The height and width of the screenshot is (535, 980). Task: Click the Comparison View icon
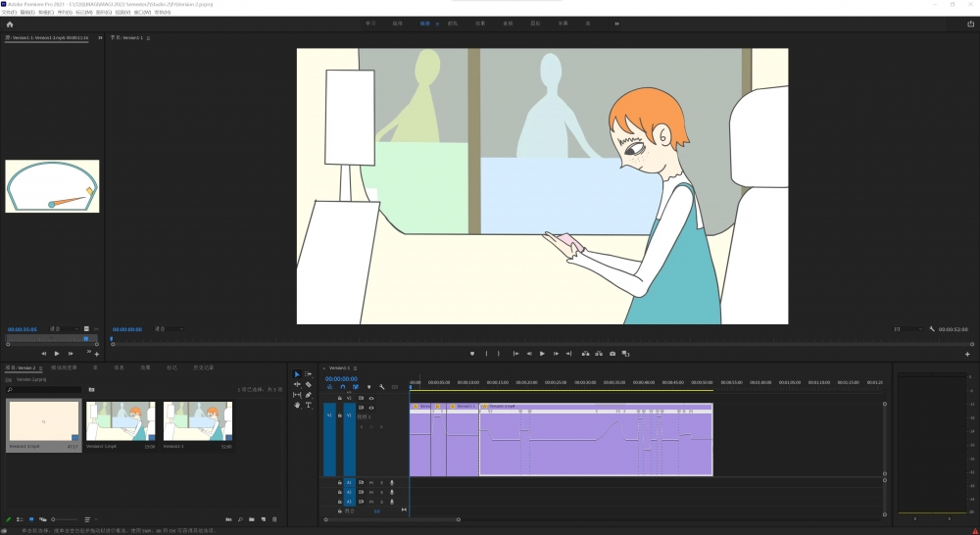tap(625, 354)
